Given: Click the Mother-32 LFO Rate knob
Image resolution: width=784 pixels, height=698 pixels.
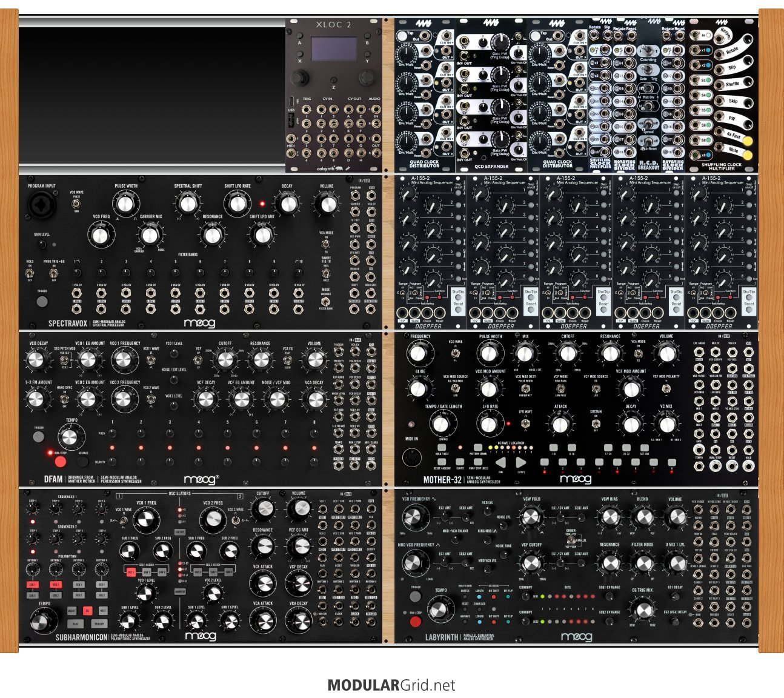Looking at the screenshot, I should pyautogui.click(x=490, y=423).
